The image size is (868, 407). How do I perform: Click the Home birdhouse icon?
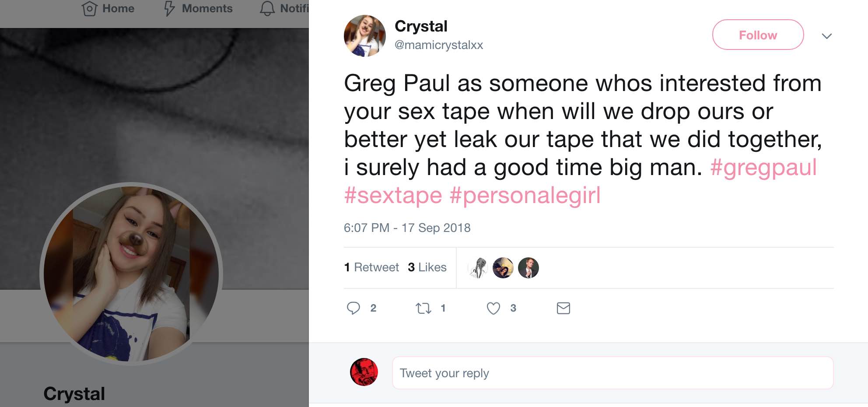89,9
